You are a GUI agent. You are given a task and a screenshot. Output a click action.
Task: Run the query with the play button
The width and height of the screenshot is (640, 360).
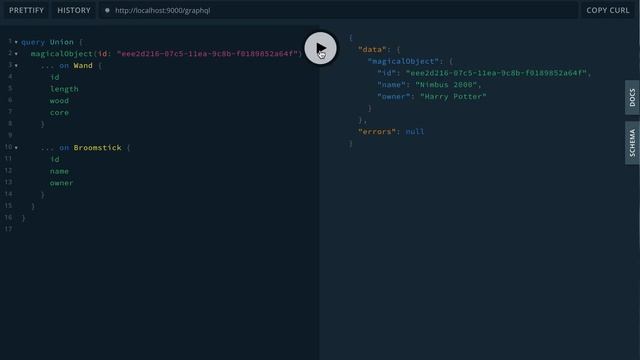coord(320,48)
